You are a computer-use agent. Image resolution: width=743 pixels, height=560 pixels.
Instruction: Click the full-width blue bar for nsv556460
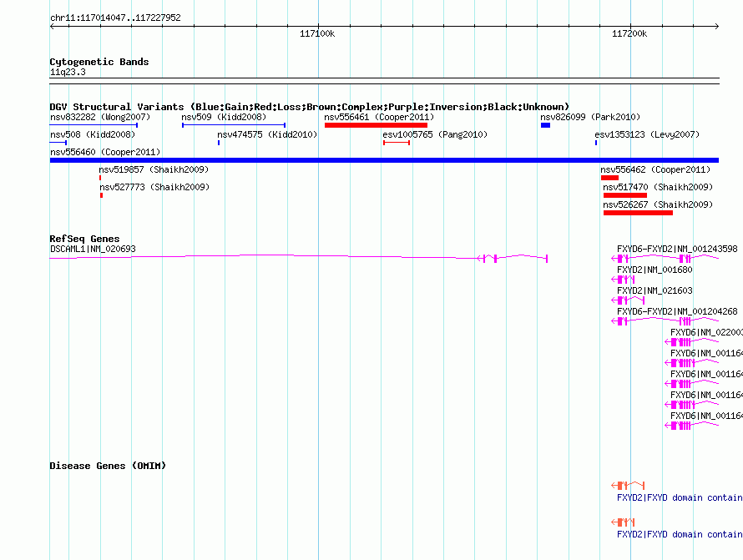(x=384, y=160)
